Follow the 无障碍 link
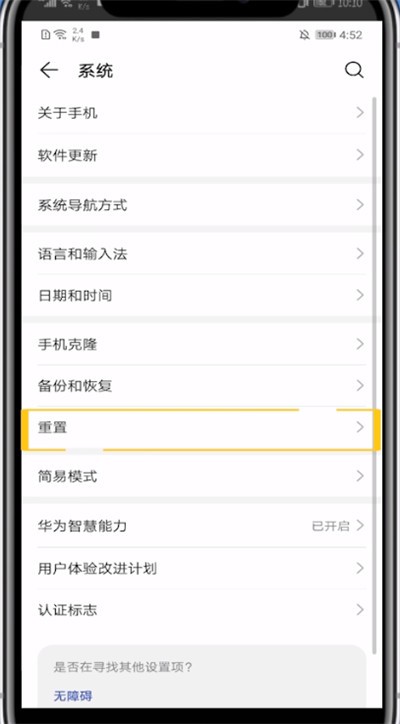 [73, 695]
